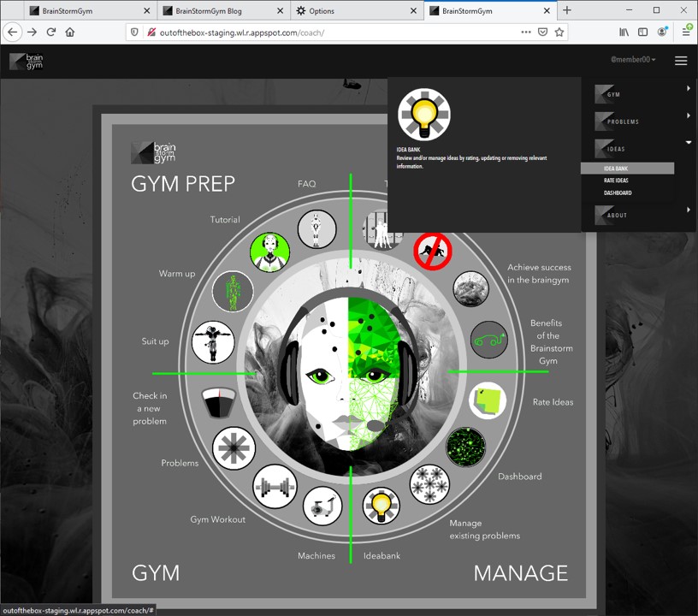Open the hamburger menu in site header
The width and height of the screenshot is (698, 616).
pos(681,61)
